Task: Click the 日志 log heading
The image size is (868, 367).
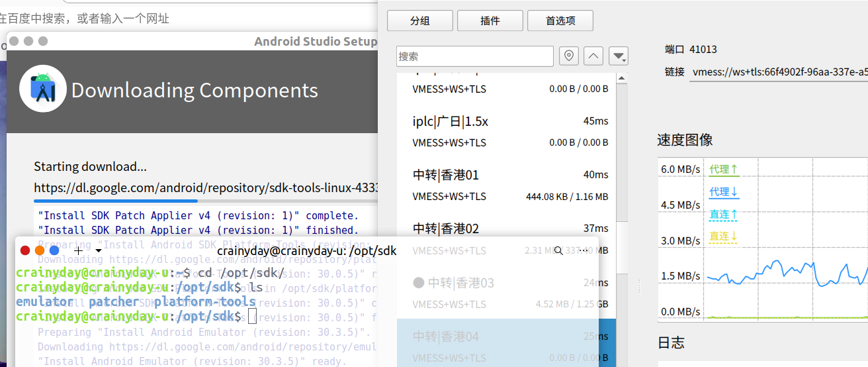Action: coord(671,342)
